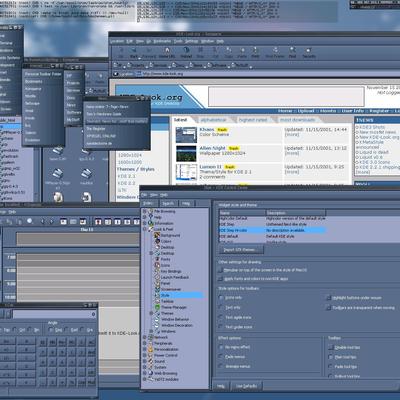Click the Alien Night wallpaper thumbnail
400x400 pixels.
(186, 153)
